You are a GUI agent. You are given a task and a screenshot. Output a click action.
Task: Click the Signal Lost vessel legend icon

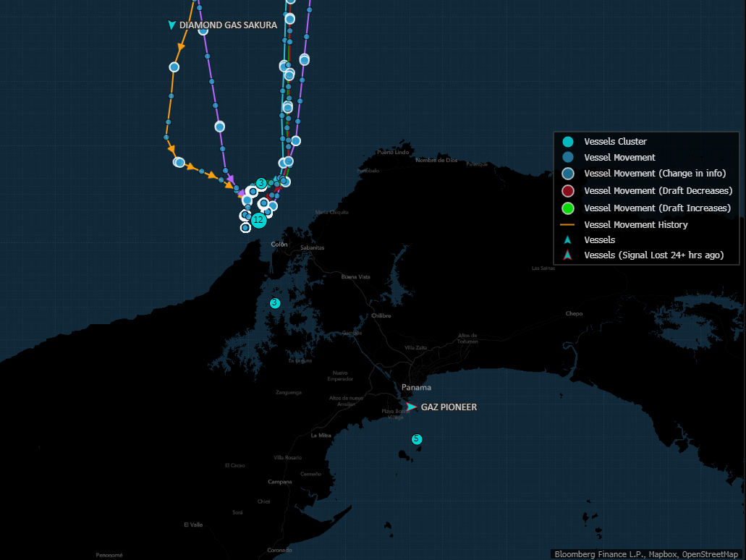click(567, 255)
